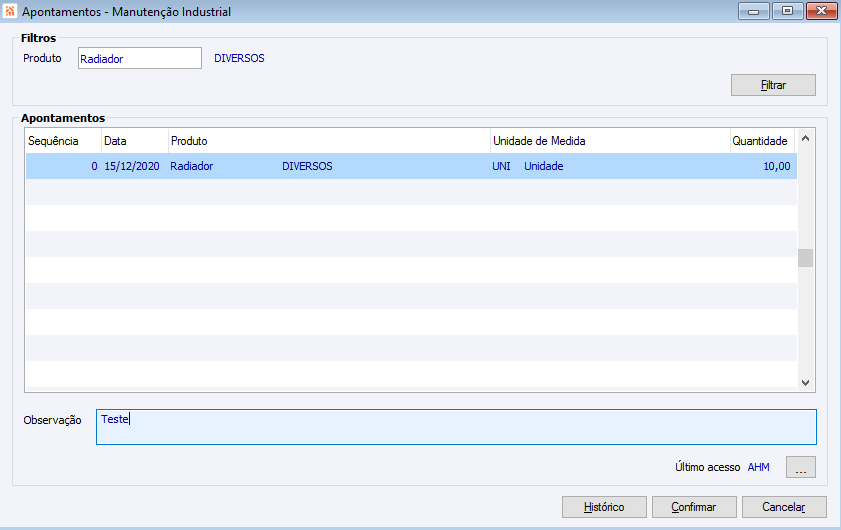Select the 15/12/2020 date cell

tap(132, 166)
